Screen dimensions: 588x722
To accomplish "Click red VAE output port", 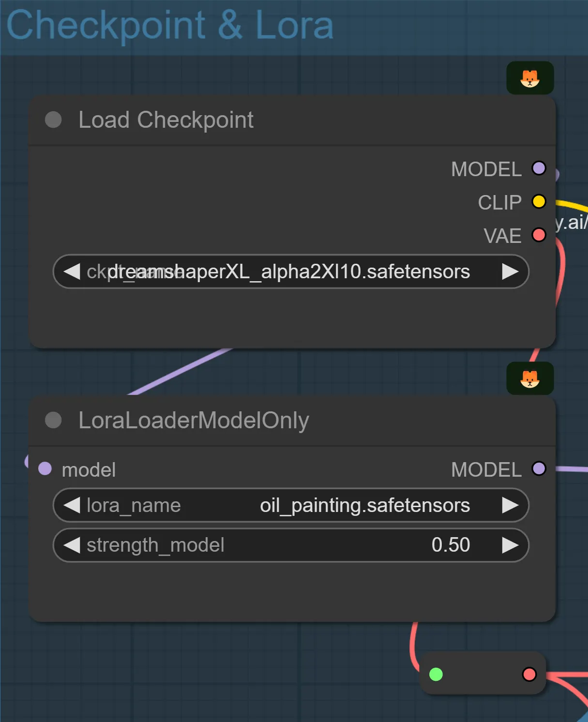I will [539, 235].
